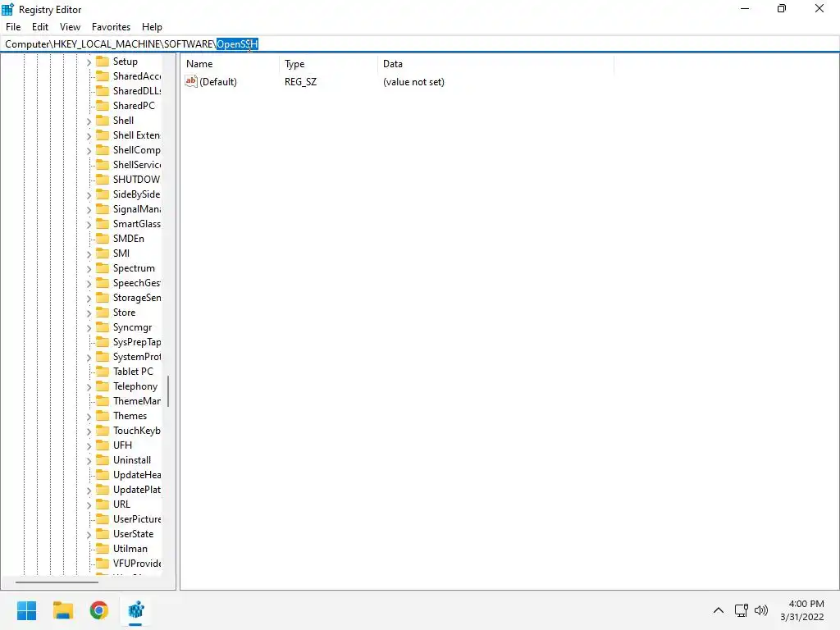Open the volume control in tray
Image resolution: width=840 pixels, height=630 pixels.
[761, 610]
